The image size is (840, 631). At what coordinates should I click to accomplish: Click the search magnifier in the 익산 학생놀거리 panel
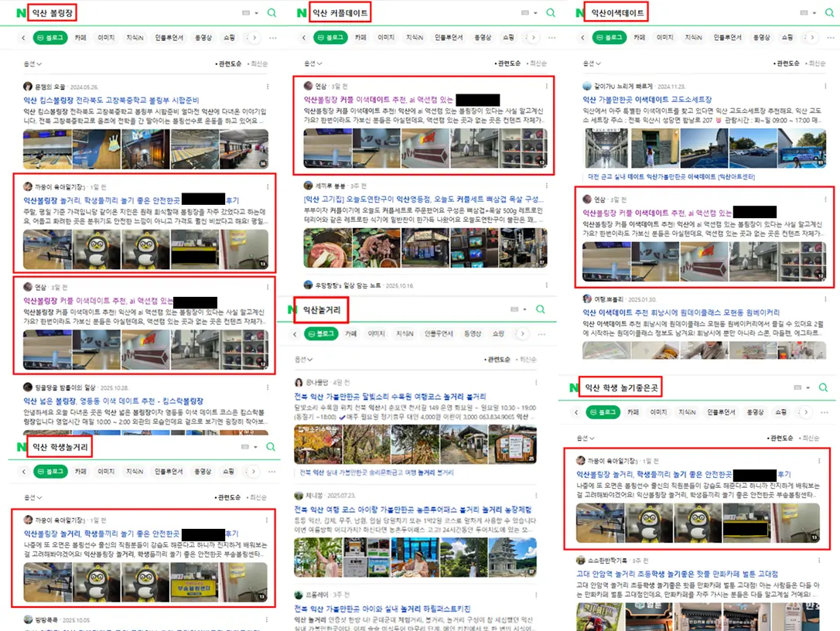click(x=271, y=447)
